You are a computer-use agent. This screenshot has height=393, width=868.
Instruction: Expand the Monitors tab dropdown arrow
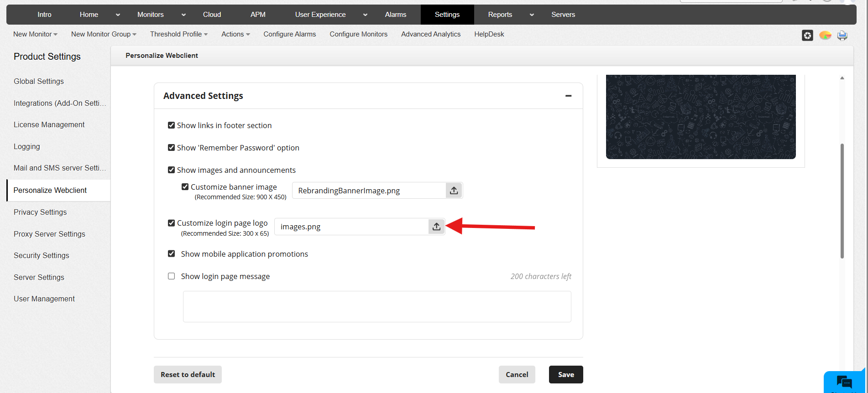(183, 15)
